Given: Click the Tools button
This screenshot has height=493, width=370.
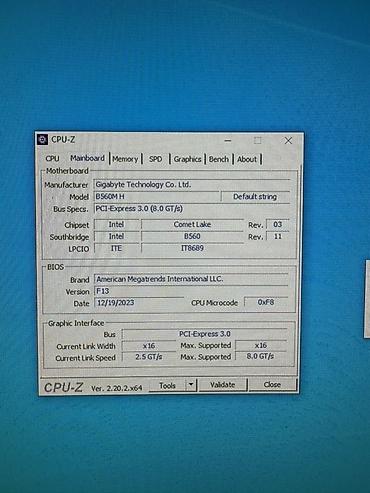Looking at the screenshot, I should (167, 385).
